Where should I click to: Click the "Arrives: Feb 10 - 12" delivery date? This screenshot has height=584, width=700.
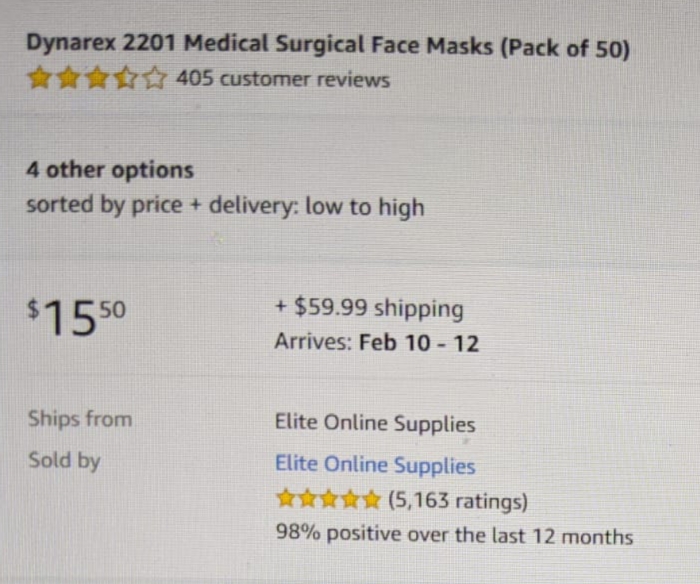pyautogui.click(x=377, y=343)
